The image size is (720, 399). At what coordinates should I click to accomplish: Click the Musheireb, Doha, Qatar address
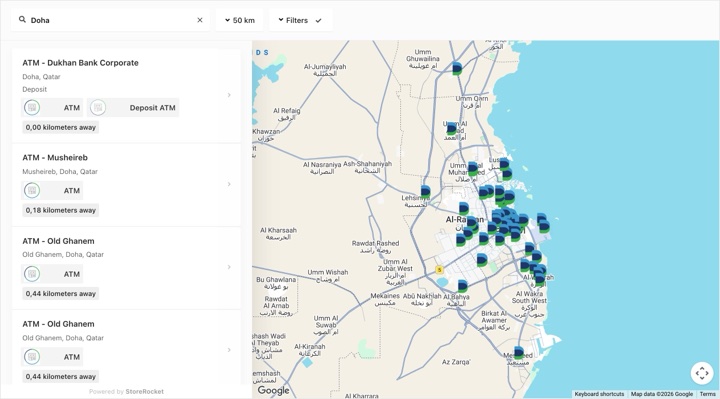click(60, 172)
